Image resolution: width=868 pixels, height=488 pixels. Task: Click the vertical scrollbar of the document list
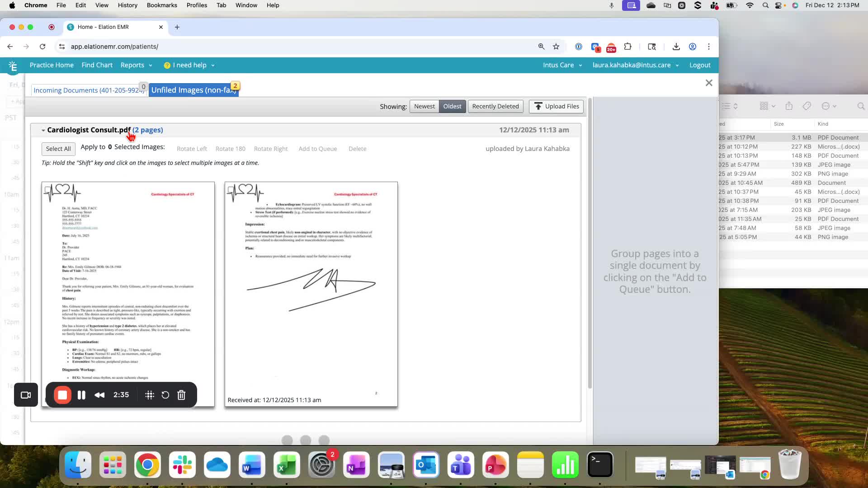(x=590, y=243)
